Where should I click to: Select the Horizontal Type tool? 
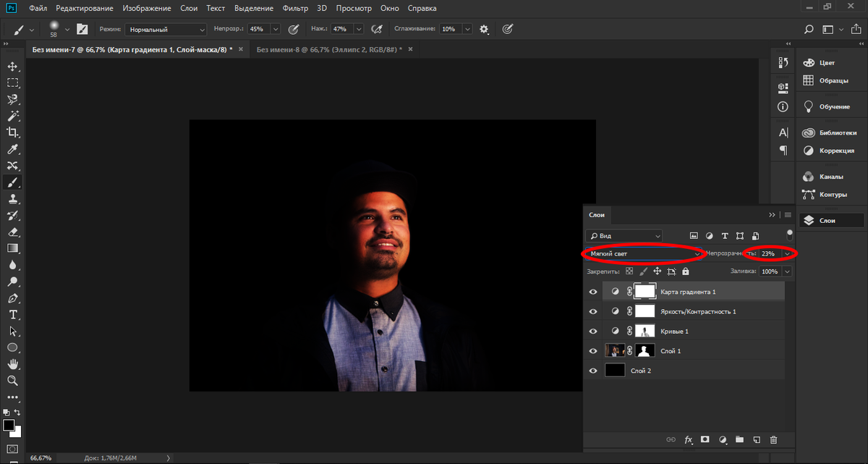pos(12,315)
